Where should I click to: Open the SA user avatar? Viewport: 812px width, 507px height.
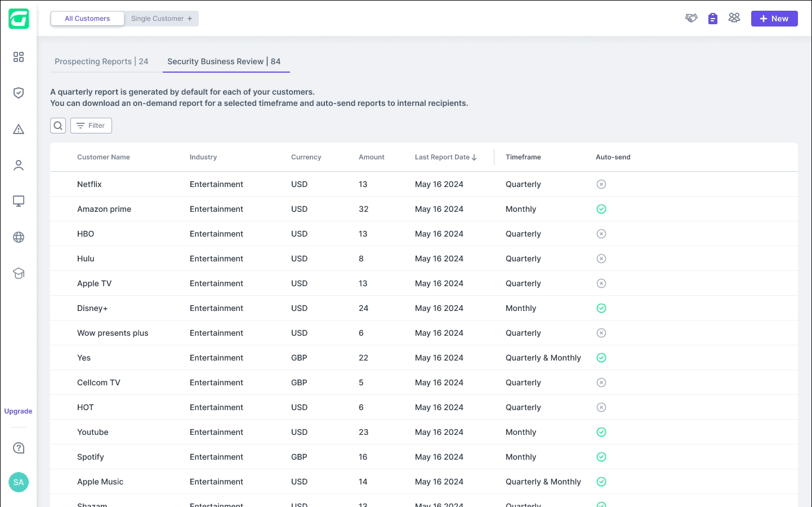(x=19, y=482)
